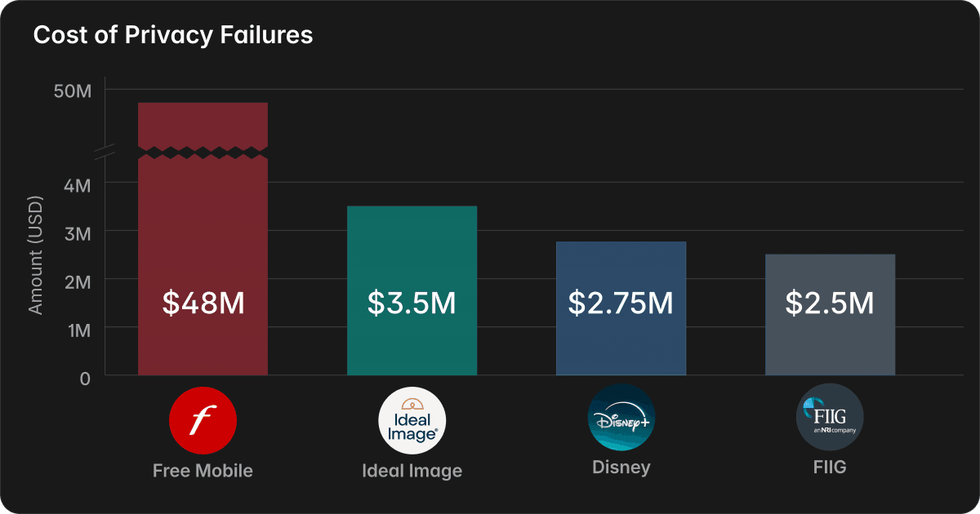980x514 pixels.
Task: Click the axis break mark near 50M
Action: pyautogui.click(x=105, y=153)
